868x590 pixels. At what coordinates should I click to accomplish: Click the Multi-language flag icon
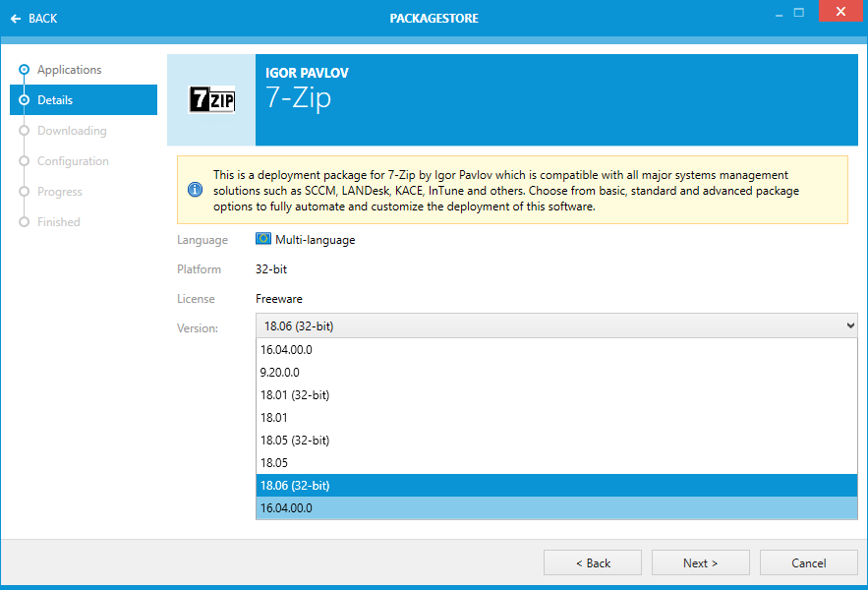pos(263,239)
